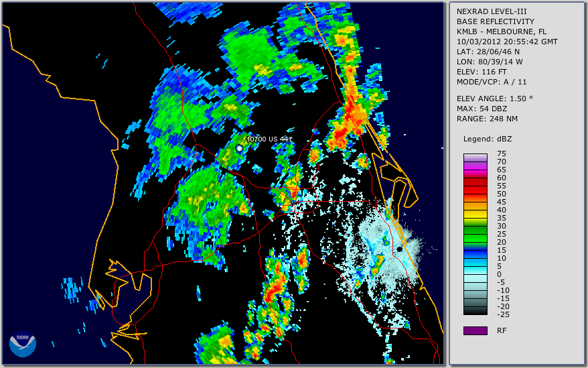Click 'MAX: 54 DBZ' text
This screenshot has height=368, width=588.
[x=482, y=109]
